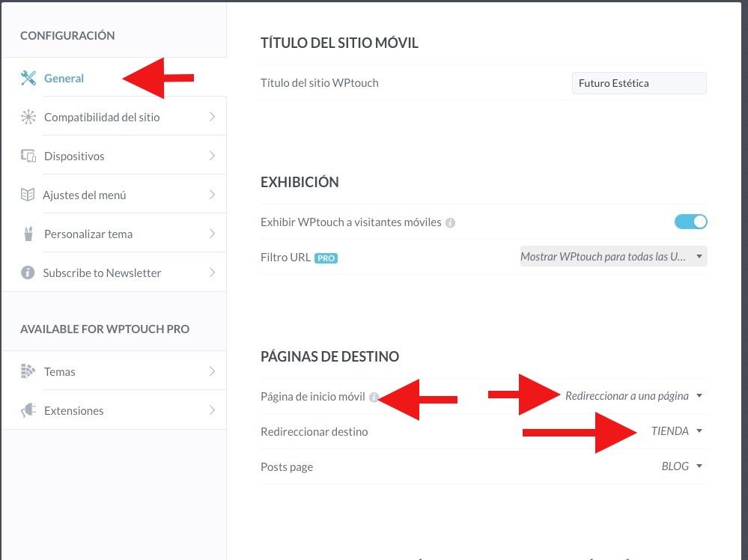The width and height of the screenshot is (748, 560).
Task: Open the TIENDA redirect destination dropdown
Action: [x=676, y=431]
